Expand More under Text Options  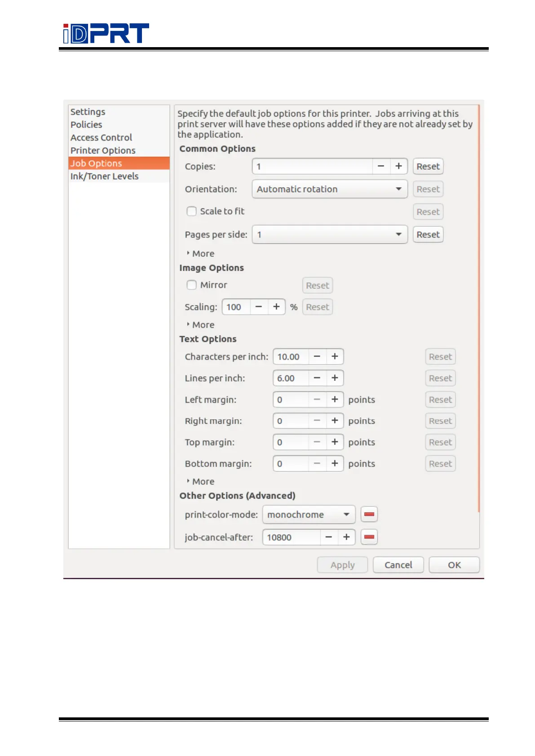pos(201,481)
